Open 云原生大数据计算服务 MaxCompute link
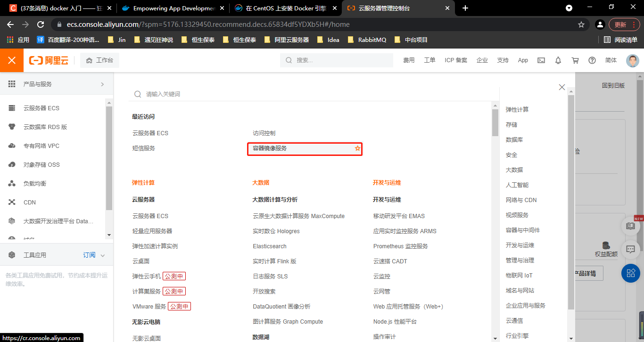 [299, 216]
